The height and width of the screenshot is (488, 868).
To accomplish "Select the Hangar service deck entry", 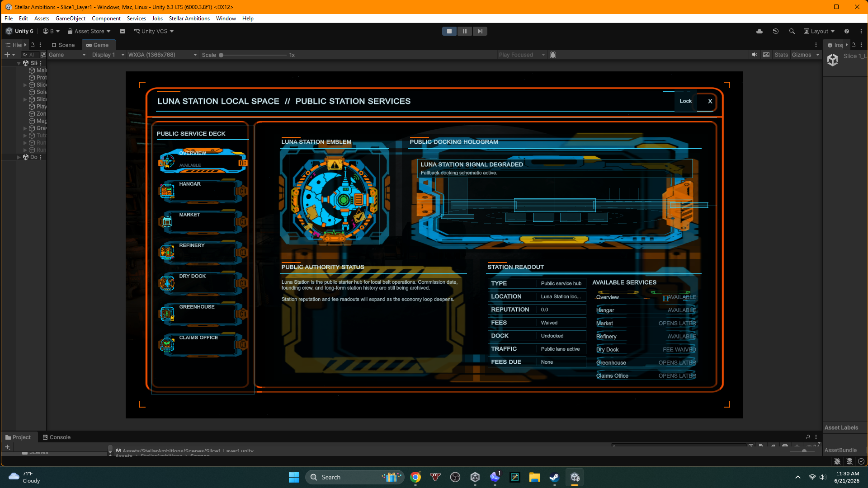I will [203, 192].
